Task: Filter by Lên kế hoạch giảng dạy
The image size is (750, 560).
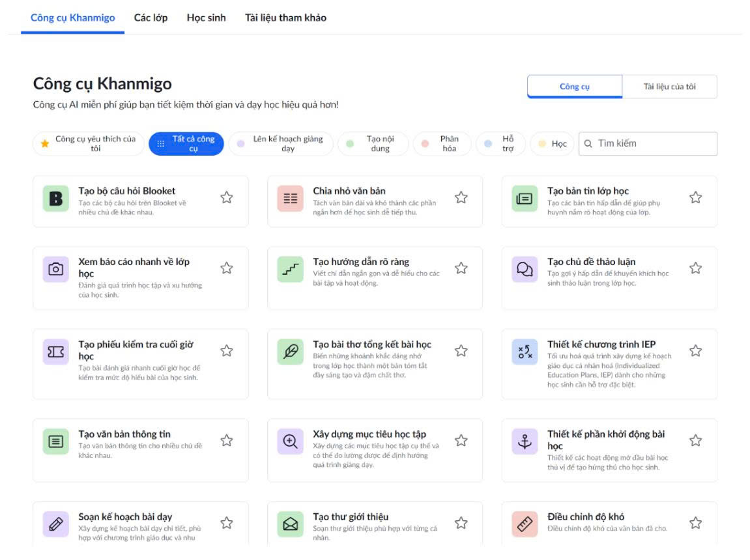Action: click(x=281, y=144)
